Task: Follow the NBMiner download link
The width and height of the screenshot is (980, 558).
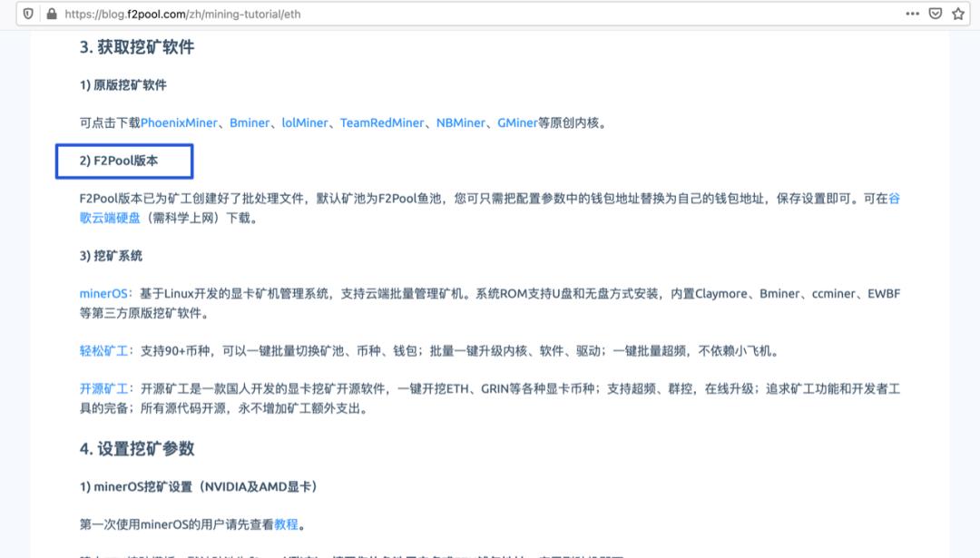Action: (461, 122)
